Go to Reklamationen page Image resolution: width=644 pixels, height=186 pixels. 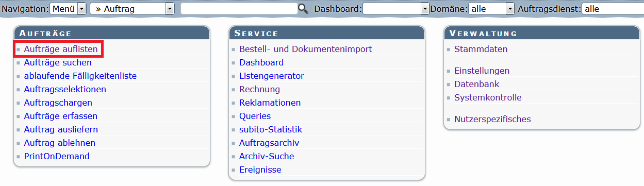point(270,103)
